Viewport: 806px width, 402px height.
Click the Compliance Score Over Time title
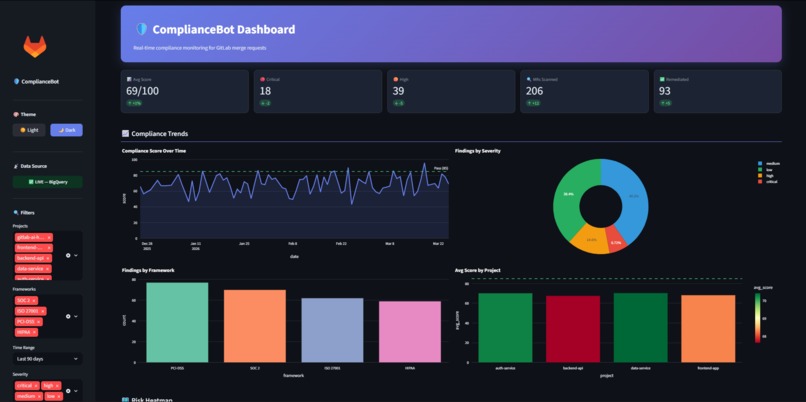point(154,151)
